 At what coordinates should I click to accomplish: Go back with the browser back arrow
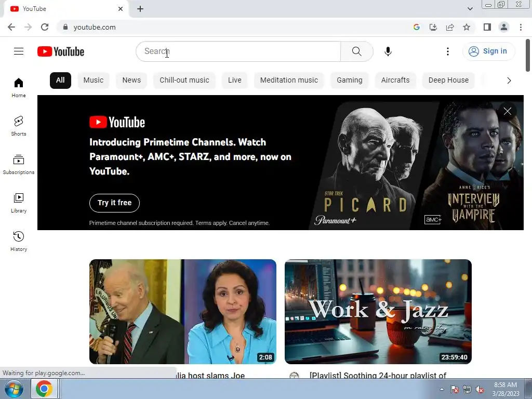(x=11, y=27)
